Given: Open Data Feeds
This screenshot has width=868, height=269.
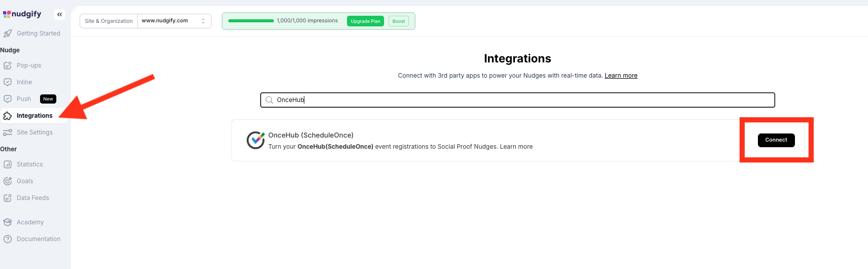Looking at the screenshot, I should pyautogui.click(x=33, y=198).
